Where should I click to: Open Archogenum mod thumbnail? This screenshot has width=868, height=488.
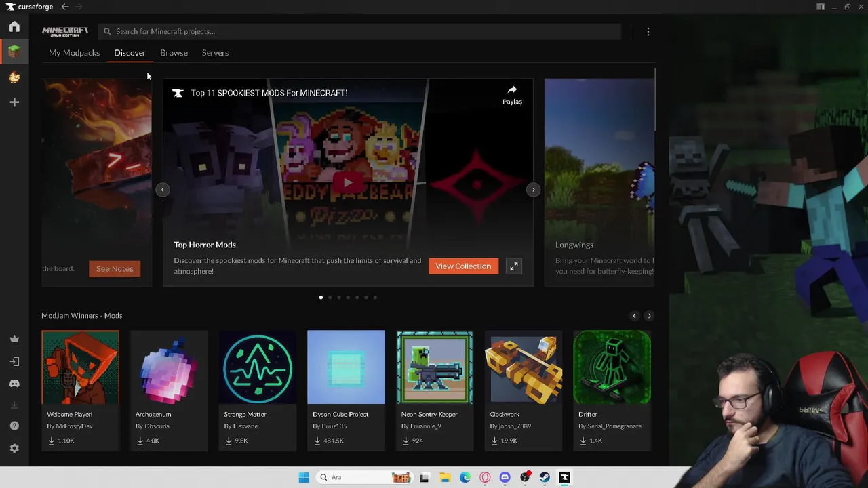coord(169,367)
